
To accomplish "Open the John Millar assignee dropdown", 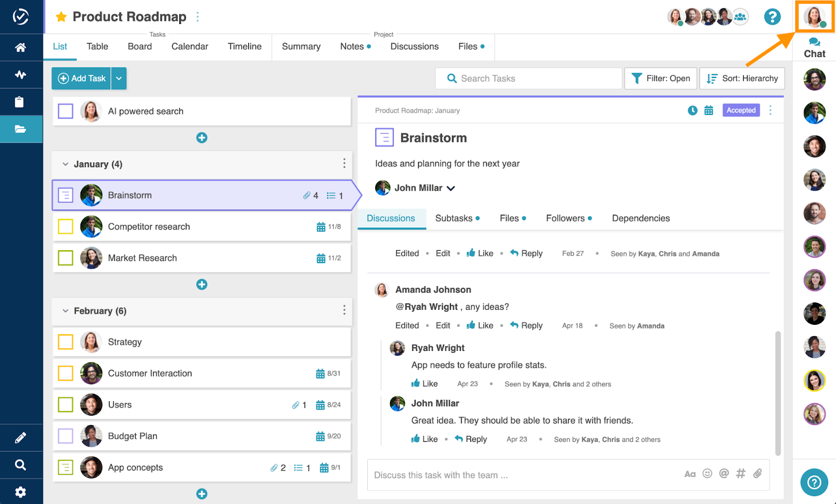I will 450,188.
